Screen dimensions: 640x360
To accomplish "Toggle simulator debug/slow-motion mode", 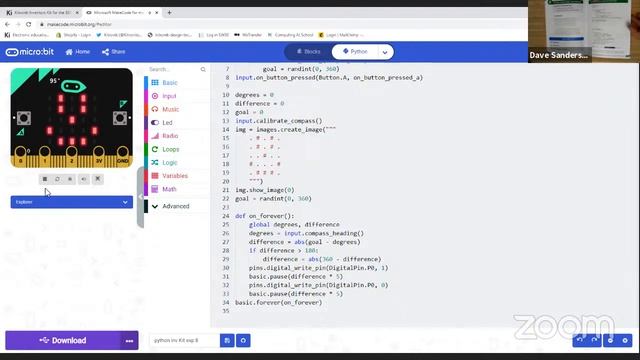I will click(70, 179).
